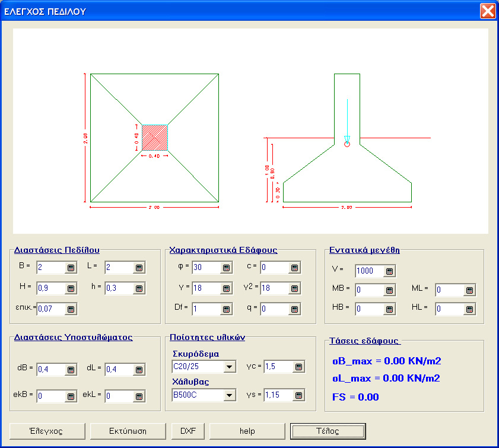
Task: Open calculator beside ekL eccentricity
Action: coord(139,396)
